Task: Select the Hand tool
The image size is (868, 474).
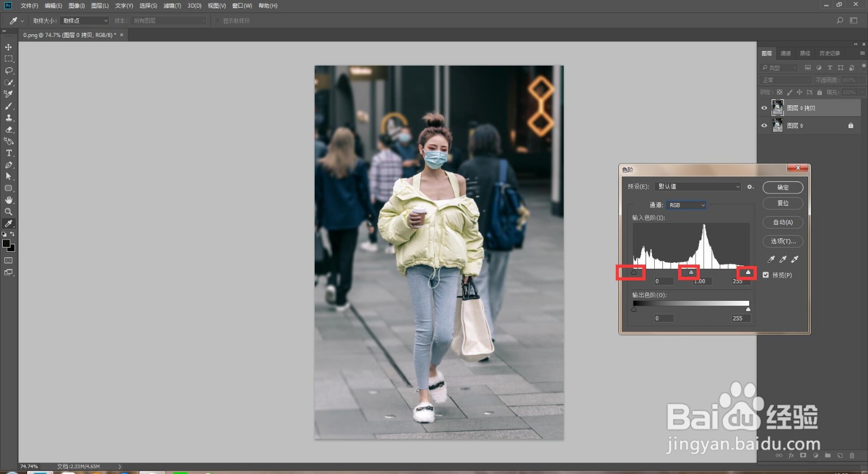Action: [9, 200]
